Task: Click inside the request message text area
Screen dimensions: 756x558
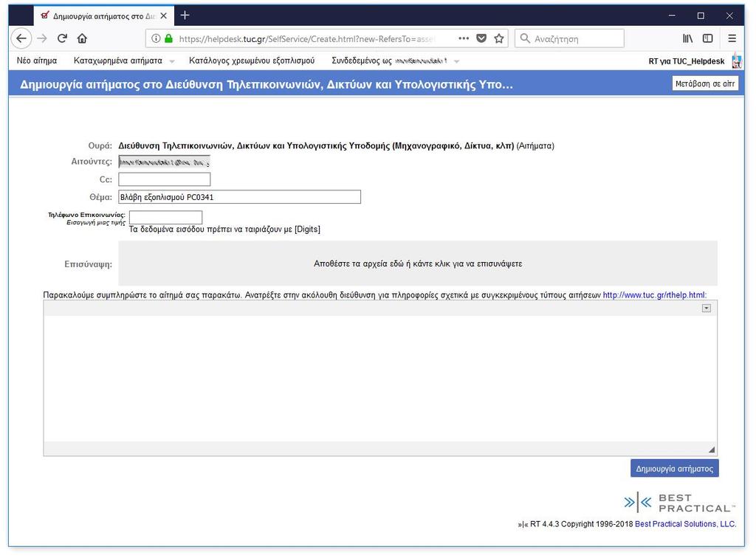Action: pos(380,379)
